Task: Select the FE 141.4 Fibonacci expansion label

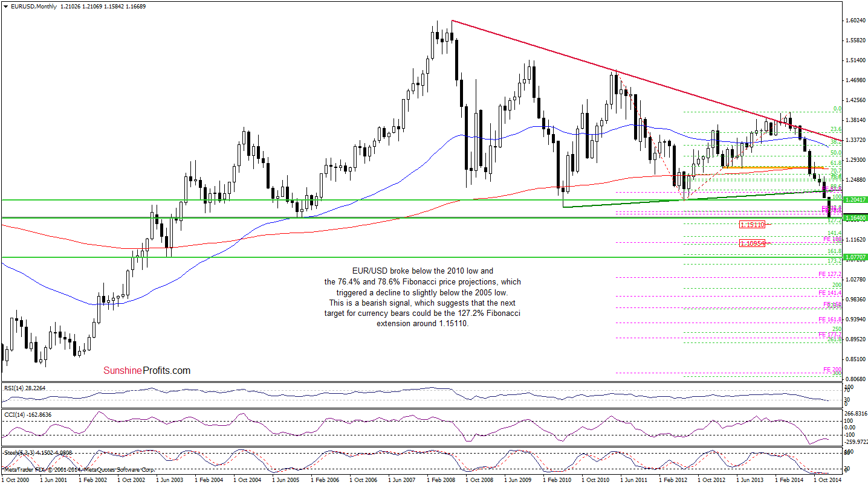Action: (x=830, y=293)
